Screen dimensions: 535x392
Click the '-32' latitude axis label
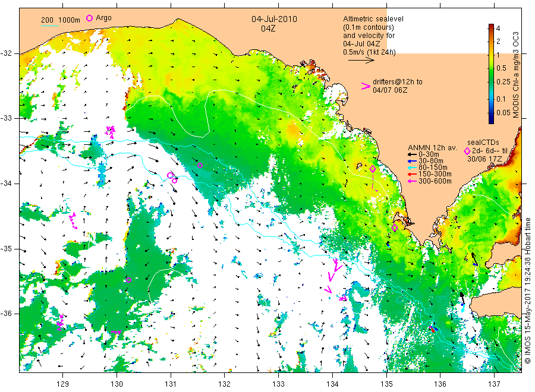[7, 53]
